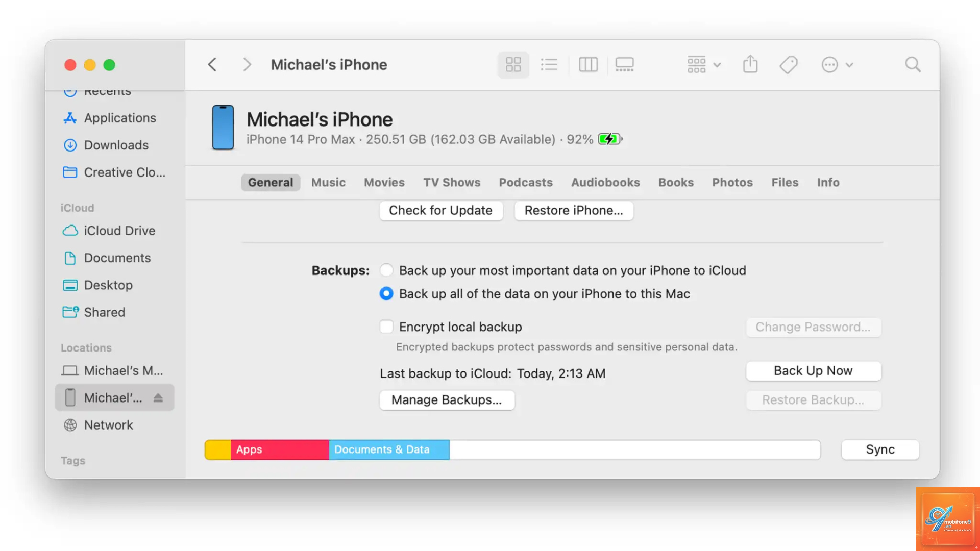This screenshot has width=980, height=551.
Task: Open Shared folder in the sidebar
Action: tap(114, 312)
